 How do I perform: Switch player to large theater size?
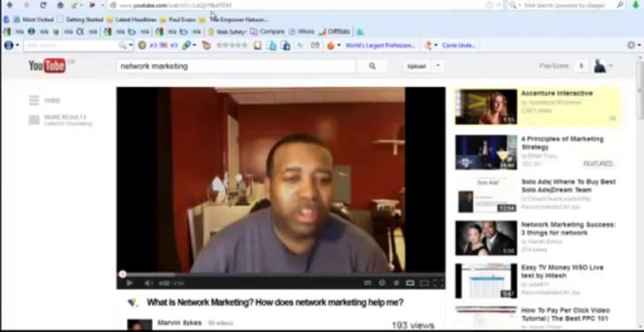[424, 283]
